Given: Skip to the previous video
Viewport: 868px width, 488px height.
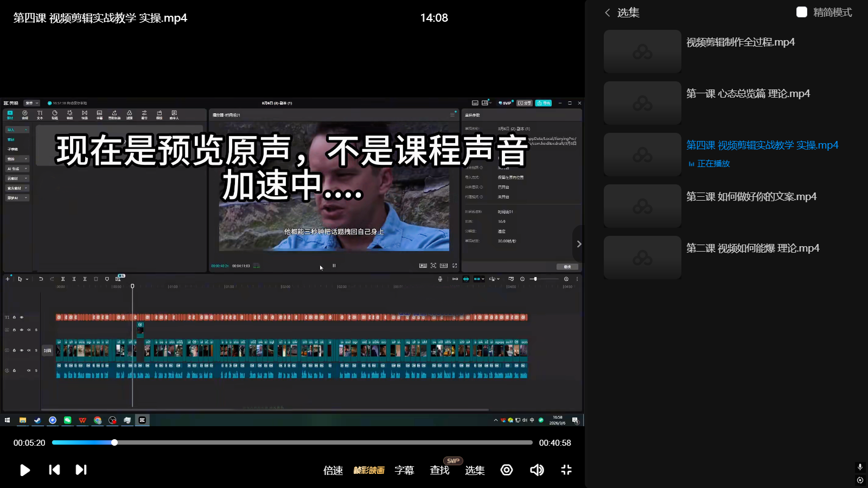Looking at the screenshot, I should (54, 470).
